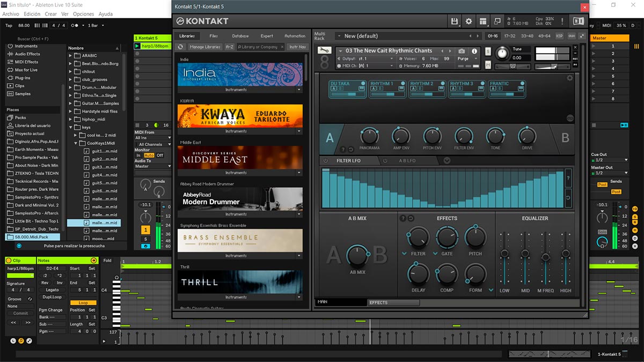Image resolution: width=644 pixels, height=362 pixels.
Task: Expand the ARABIC folder
Action: click(x=70, y=56)
